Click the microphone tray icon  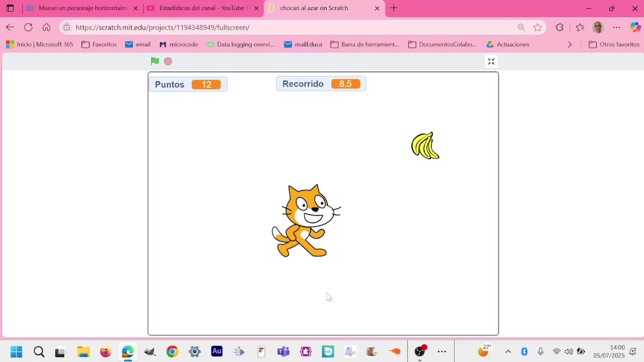point(540,351)
